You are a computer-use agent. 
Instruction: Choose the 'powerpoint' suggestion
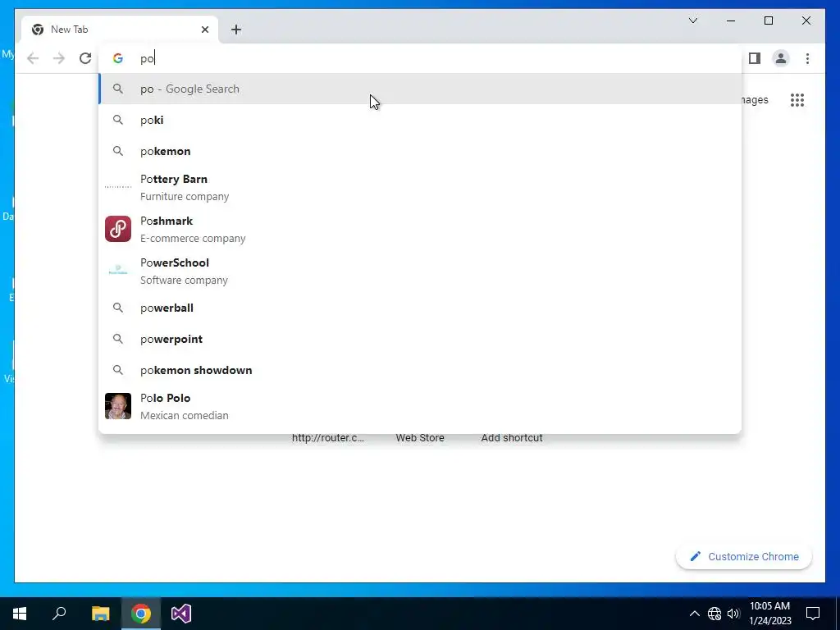[420, 339]
